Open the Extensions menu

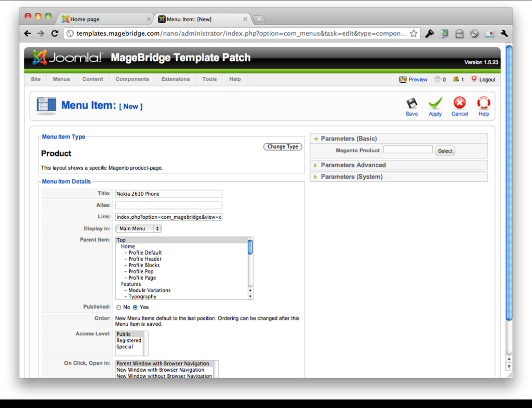tap(176, 79)
